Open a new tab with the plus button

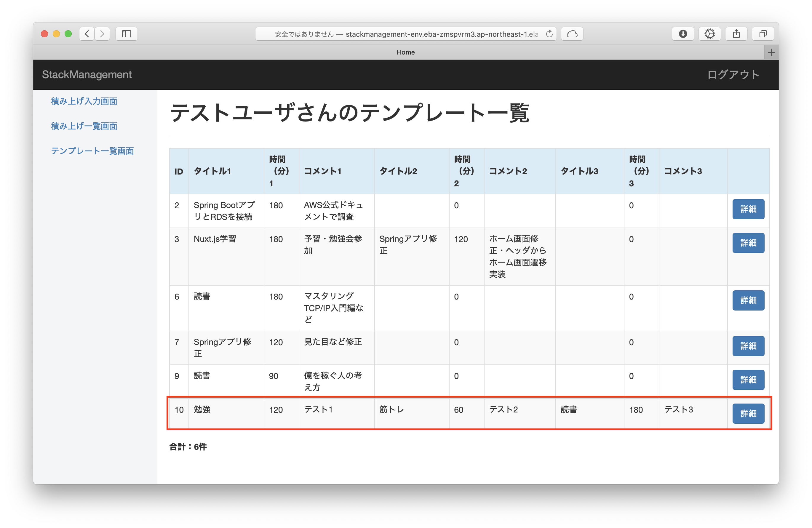(771, 52)
